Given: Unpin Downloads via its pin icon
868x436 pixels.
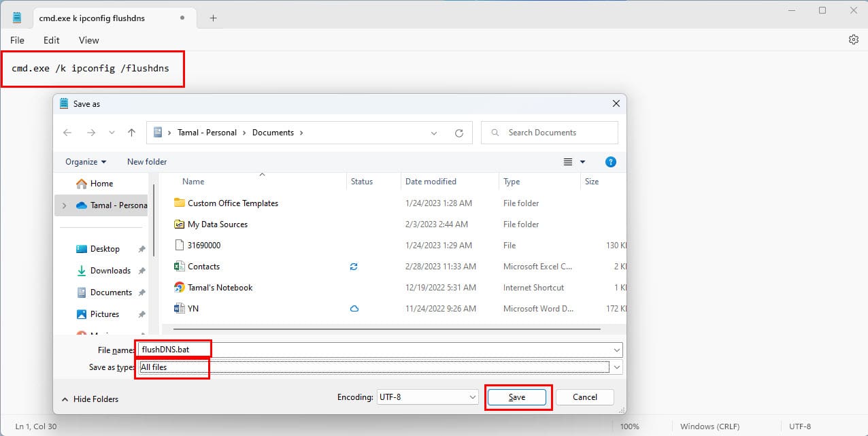Looking at the screenshot, I should click(141, 271).
